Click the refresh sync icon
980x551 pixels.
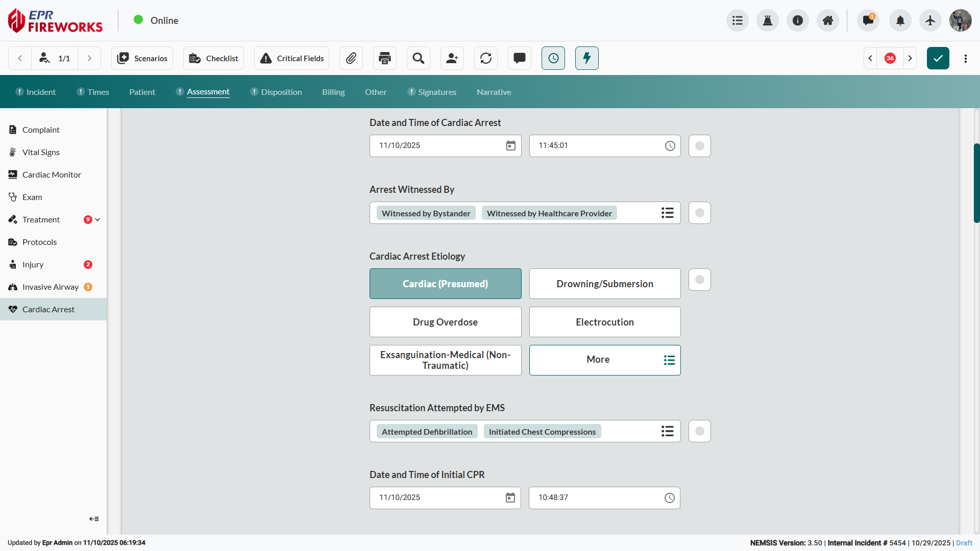[486, 58]
